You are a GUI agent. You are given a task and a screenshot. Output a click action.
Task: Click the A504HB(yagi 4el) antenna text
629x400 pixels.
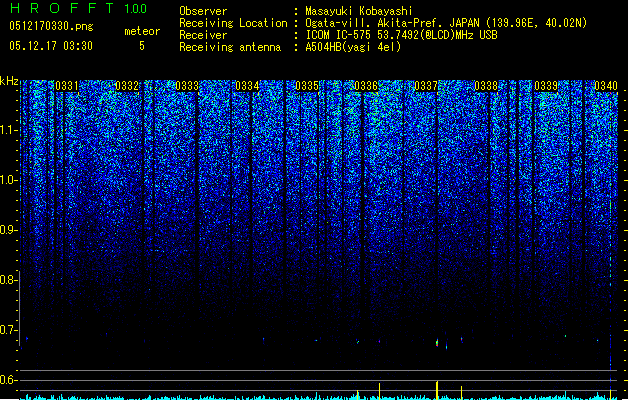pos(353,47)
